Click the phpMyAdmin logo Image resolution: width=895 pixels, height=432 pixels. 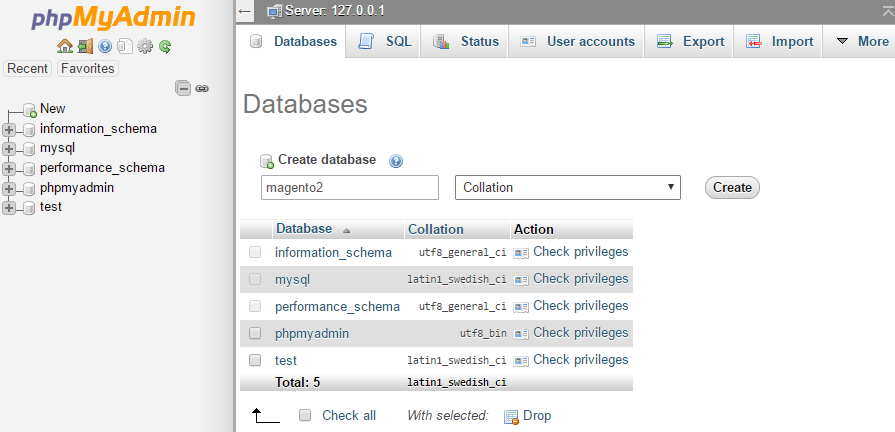(x=113, y=18)
